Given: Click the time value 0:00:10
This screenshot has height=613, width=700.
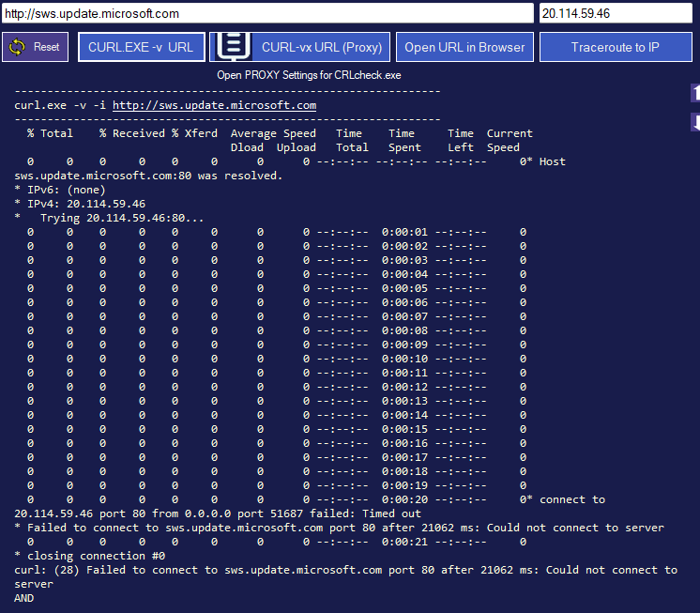Looking at the screenshot, I should [x=404, y=359].
